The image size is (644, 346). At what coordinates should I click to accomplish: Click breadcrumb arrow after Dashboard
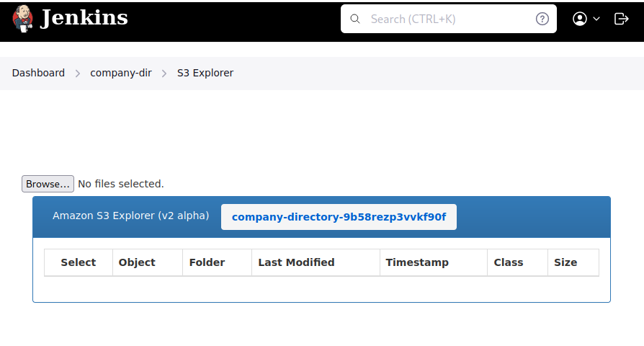click(x=78, y=74)
